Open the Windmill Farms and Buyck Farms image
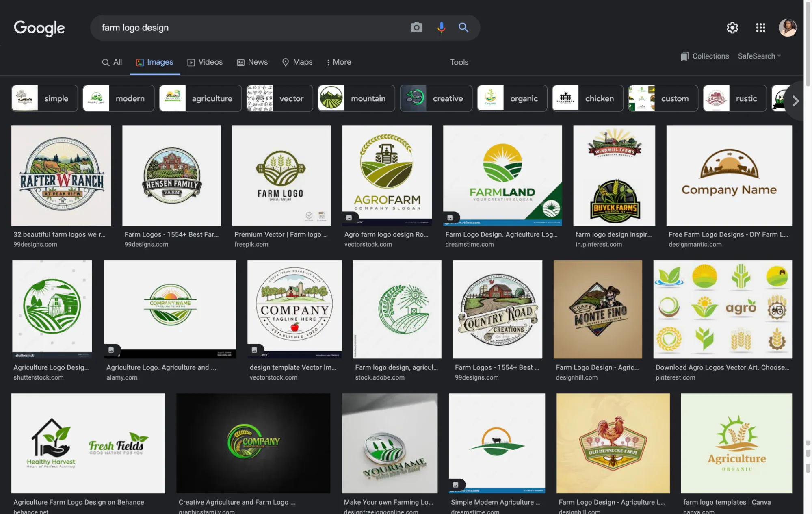Image resolution: width=812 pixels, height=514 pixels. [614, 176]
